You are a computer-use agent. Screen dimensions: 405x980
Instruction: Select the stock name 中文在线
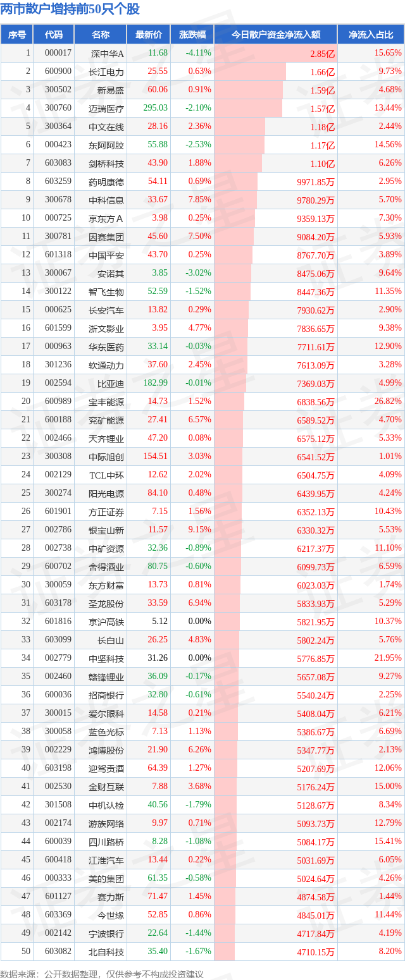pyautogui.click(x=107, y=126)
